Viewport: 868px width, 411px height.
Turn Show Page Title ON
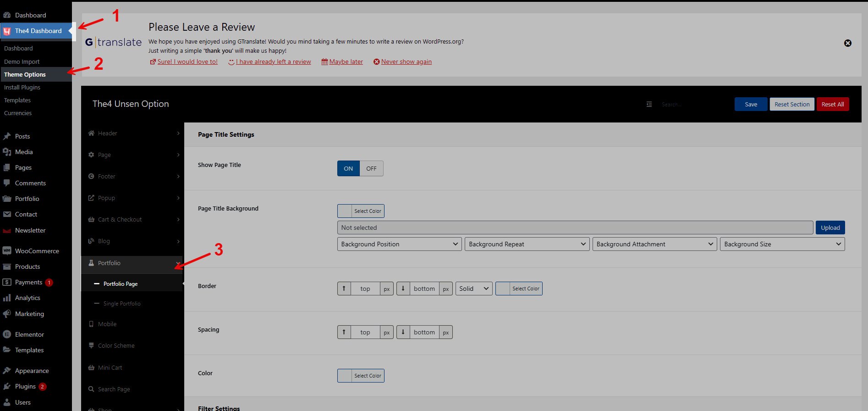(348, 168)
